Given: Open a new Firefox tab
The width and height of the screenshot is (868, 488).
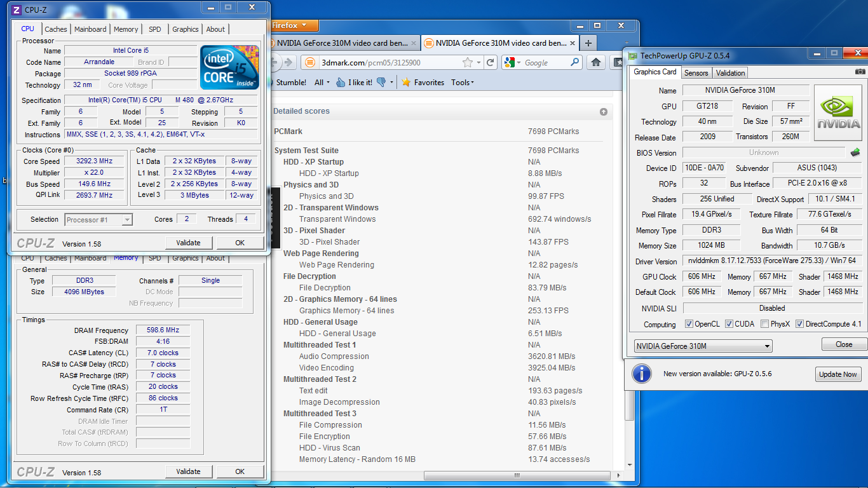Looking at the screenshot, I should 588,43.
